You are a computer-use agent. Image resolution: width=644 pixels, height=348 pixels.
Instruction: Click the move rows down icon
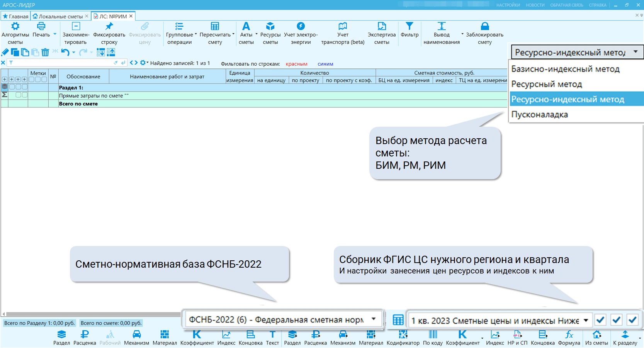point(100,52)
